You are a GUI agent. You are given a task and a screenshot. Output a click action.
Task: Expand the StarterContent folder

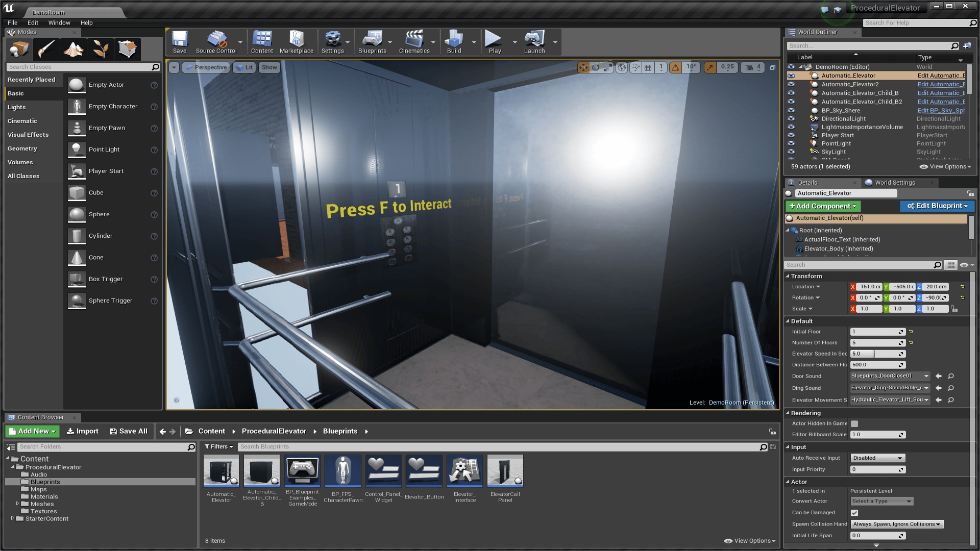[12, 518]
